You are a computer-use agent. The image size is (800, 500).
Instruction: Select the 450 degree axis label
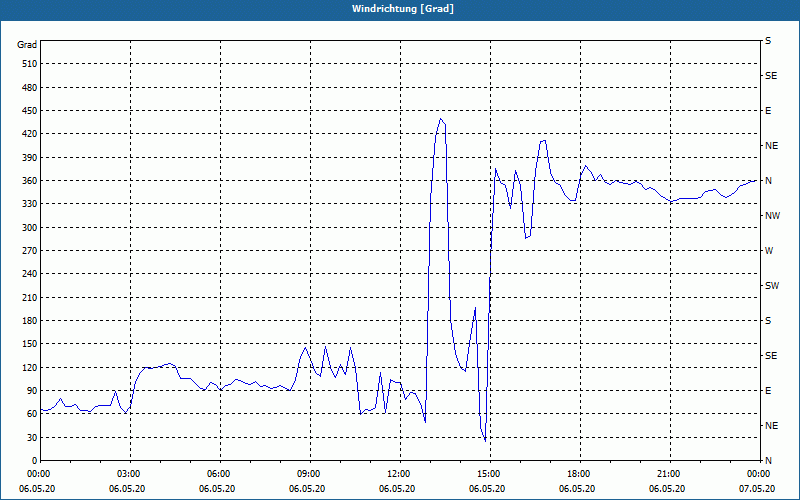(30, 111)
